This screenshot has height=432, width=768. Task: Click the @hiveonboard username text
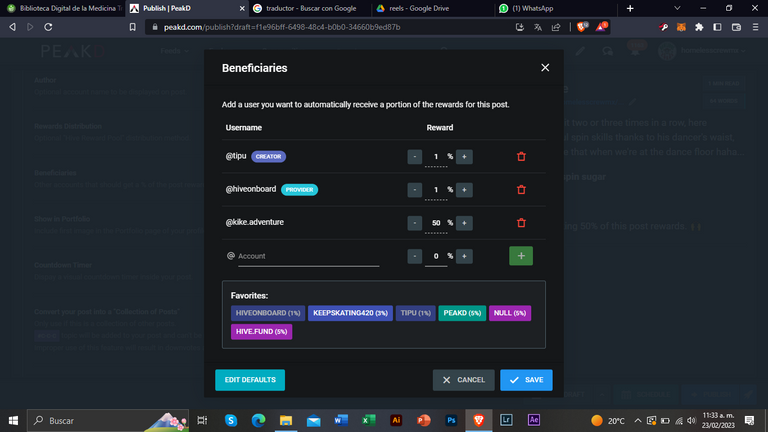pos(251,189)
